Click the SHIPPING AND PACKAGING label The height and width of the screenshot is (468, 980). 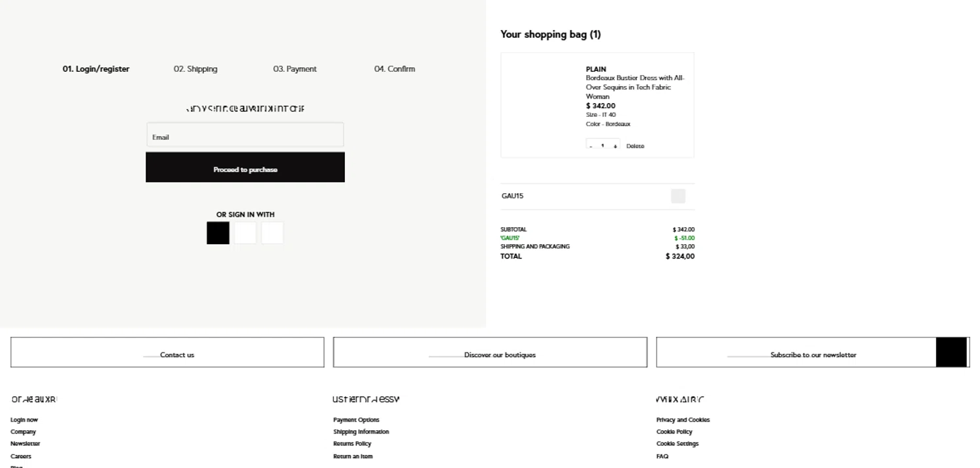pyautogui.click(x=535, y=247)
